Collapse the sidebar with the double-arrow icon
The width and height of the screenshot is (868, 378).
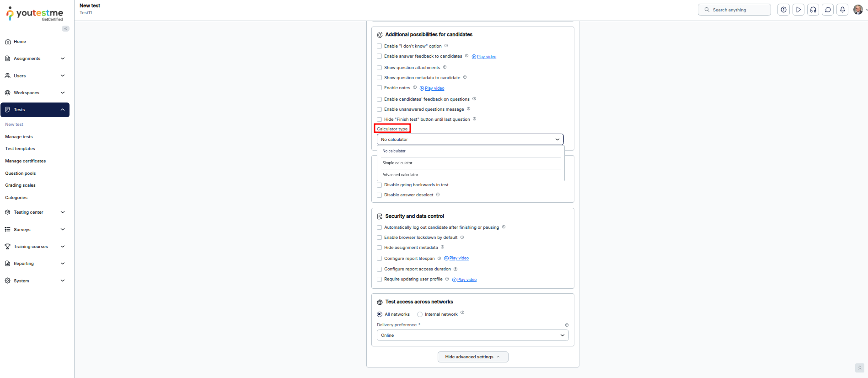tap(65, 29)
